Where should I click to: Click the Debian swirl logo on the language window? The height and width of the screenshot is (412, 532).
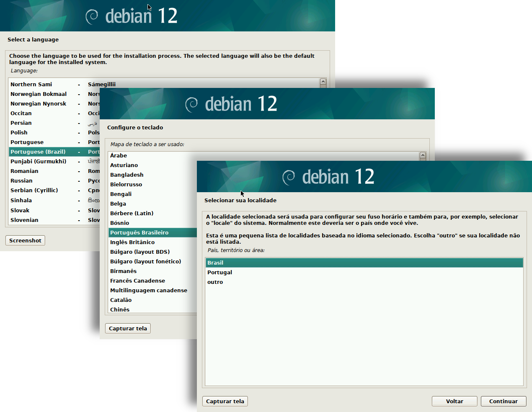click(x=91, y=15)
